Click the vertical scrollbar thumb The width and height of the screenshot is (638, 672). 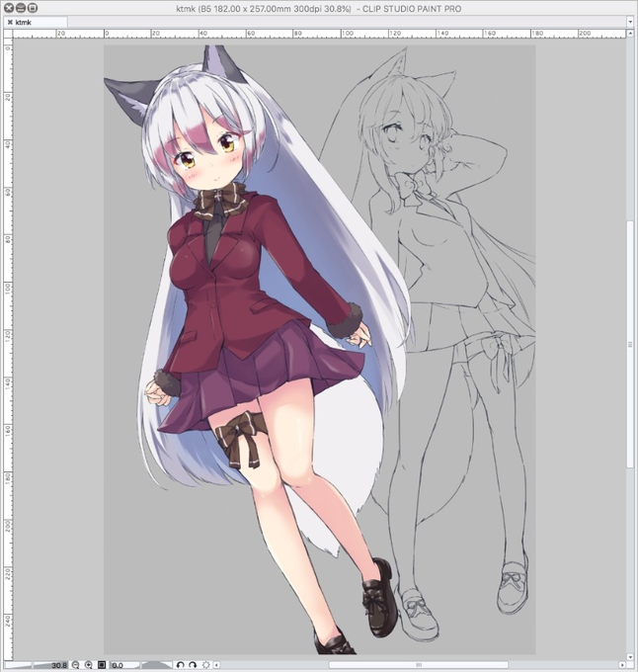pyautogui.click(x=630, y=344)
